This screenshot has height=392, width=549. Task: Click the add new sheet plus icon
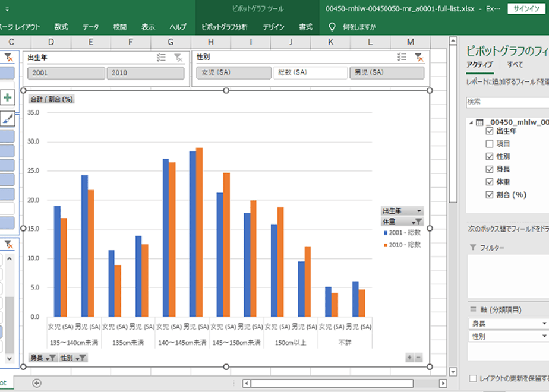tap(37, 383)
